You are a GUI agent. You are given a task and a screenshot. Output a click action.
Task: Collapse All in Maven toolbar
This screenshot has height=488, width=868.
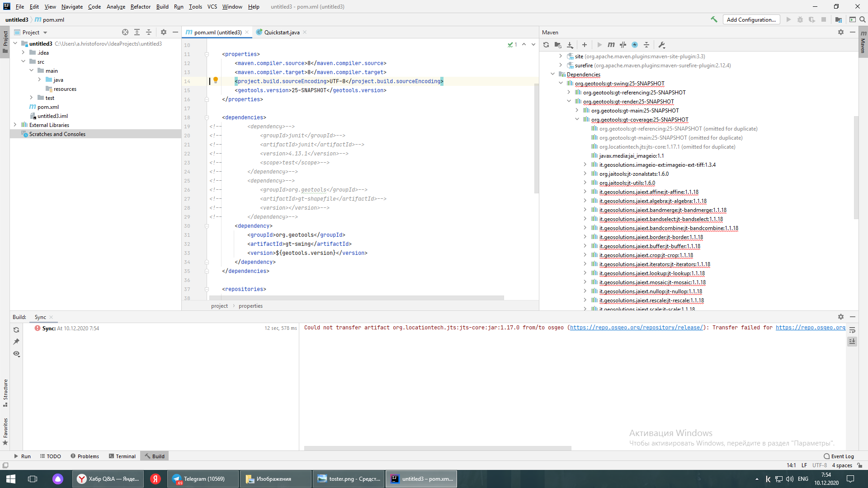click(x=646, y=45)
